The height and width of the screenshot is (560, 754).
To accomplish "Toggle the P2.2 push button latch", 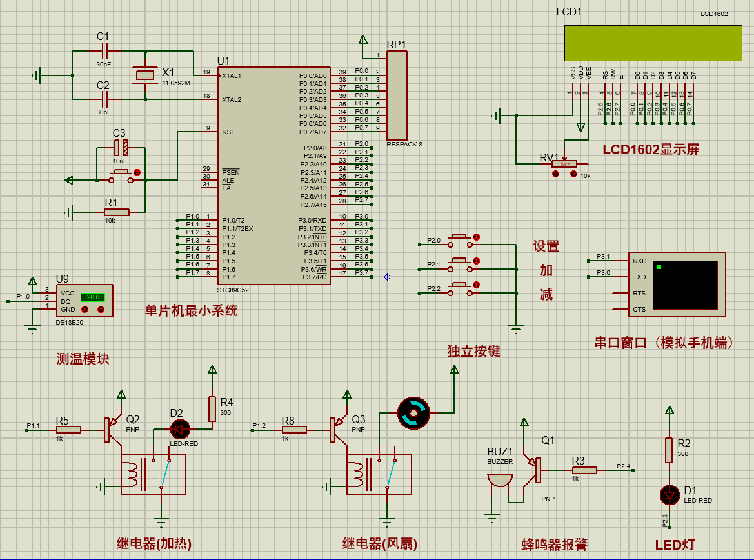I will [x=476, y=285].
